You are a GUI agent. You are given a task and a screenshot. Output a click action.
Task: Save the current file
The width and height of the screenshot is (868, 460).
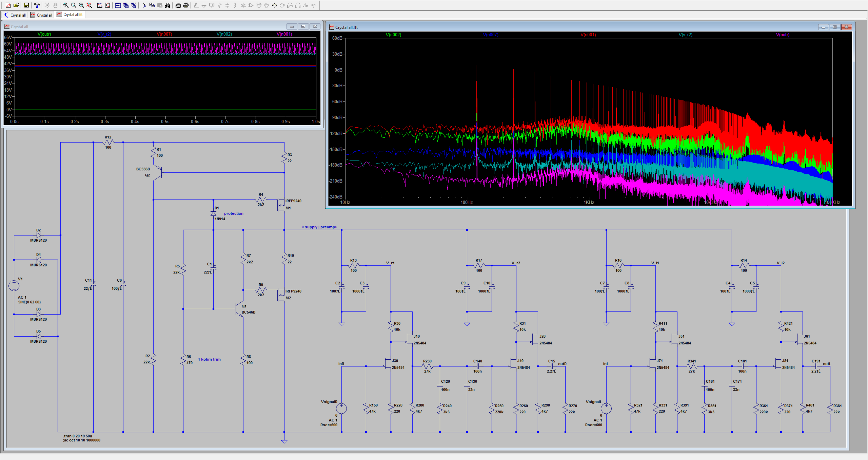tap(26, 5)
